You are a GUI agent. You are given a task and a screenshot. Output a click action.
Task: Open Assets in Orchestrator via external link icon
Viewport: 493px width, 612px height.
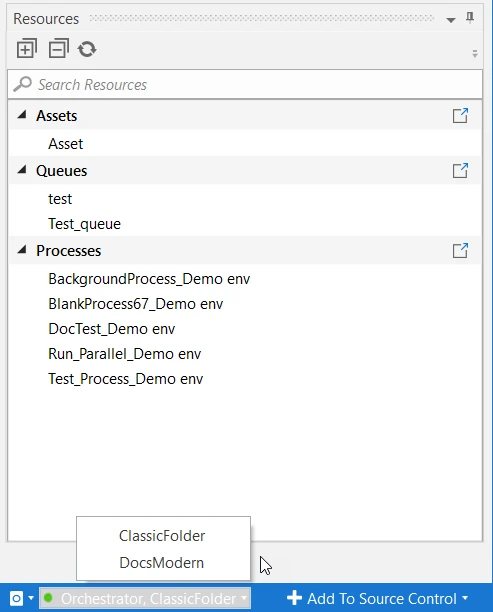(x=460, y=116)
